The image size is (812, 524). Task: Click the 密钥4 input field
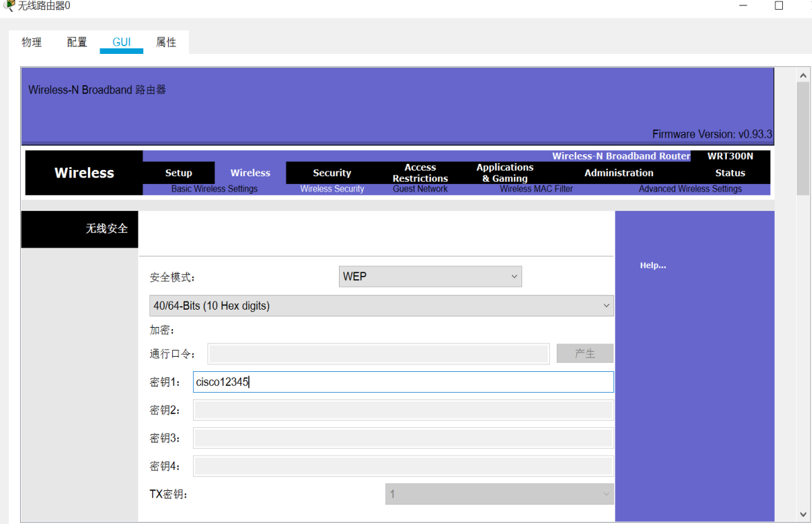[403, 466]
